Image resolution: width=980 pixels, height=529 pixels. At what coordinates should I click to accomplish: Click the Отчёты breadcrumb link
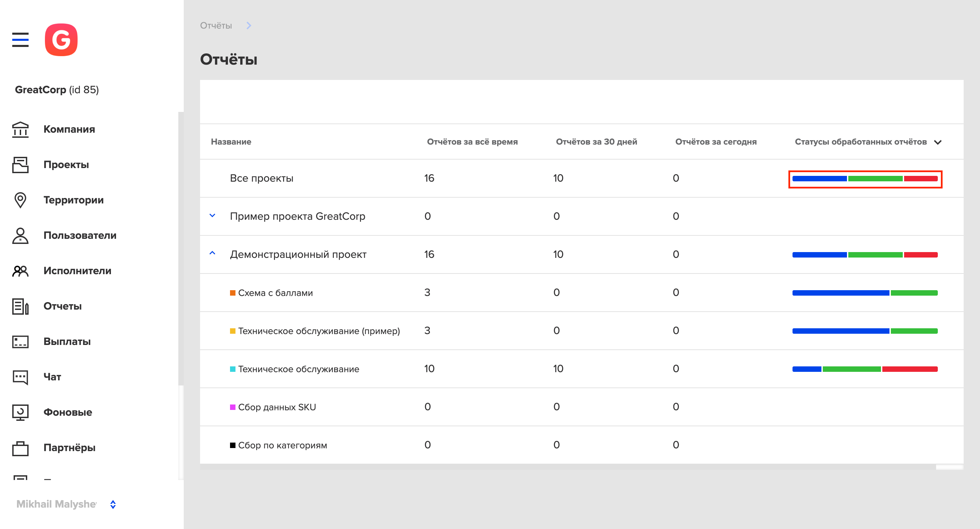click(216, 26)
